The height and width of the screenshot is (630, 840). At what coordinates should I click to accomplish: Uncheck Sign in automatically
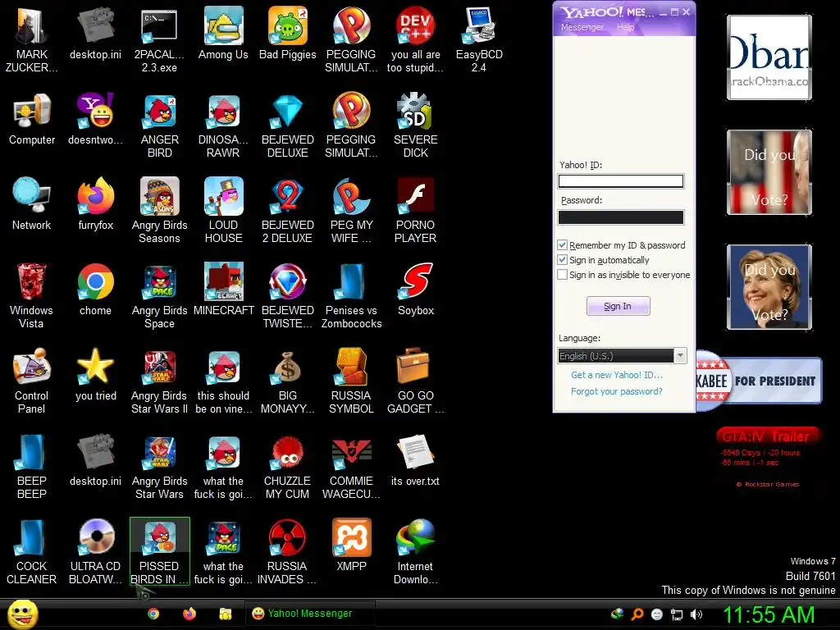click(x=562, y=260)
